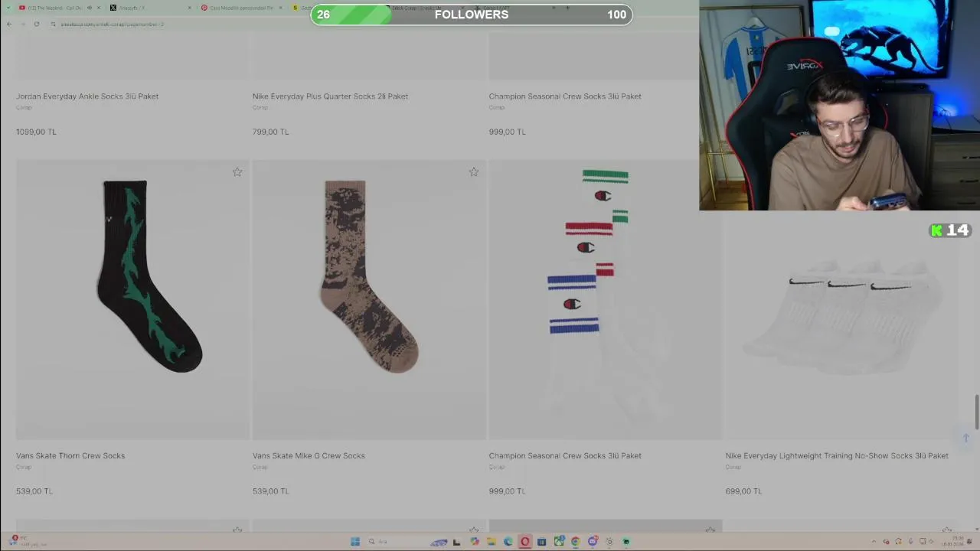Click the browser address bar URL
This screenshot has height=551, width=980.
[x=113, y=24]
